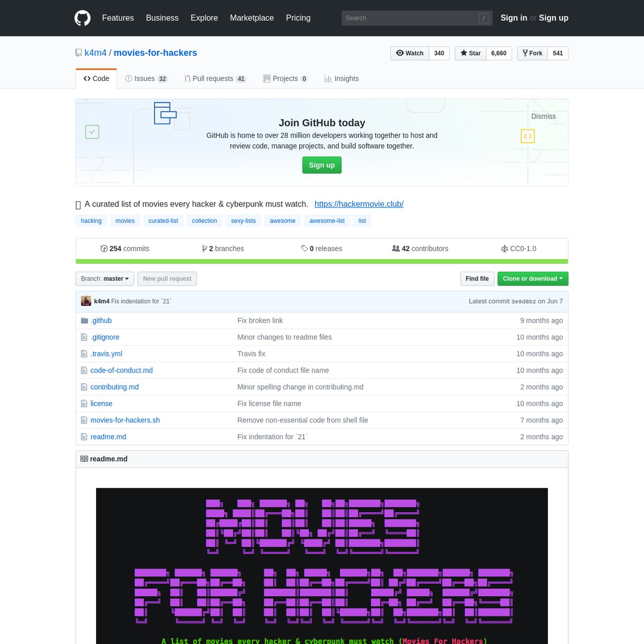Click the Watch button
The width and height of the screenshot is (644, 644).
point(409,53)
